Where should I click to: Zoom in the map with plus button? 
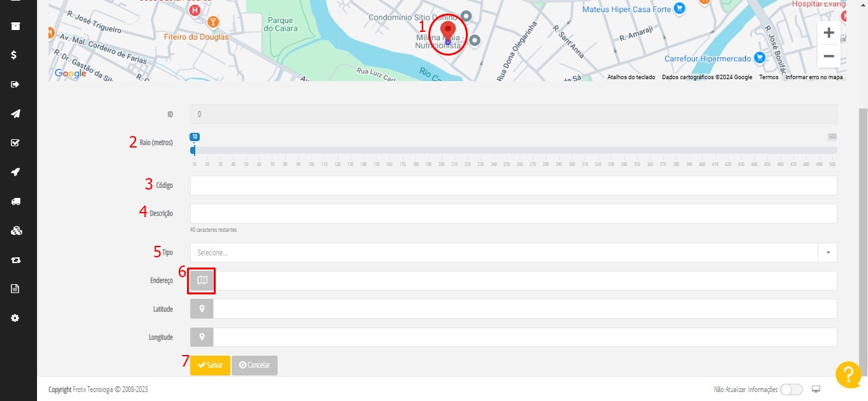828,33
